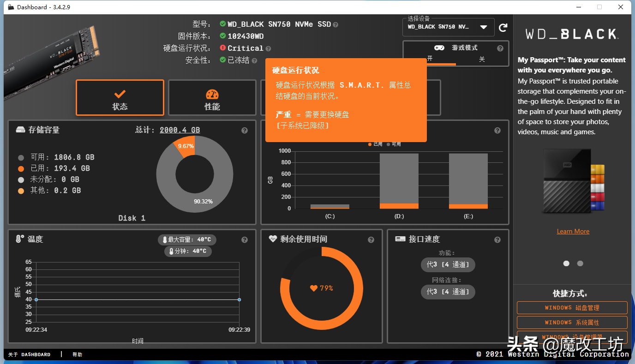635x364 pixels.
Task: Open the device selection dropdown
Action: coord(448,27)
